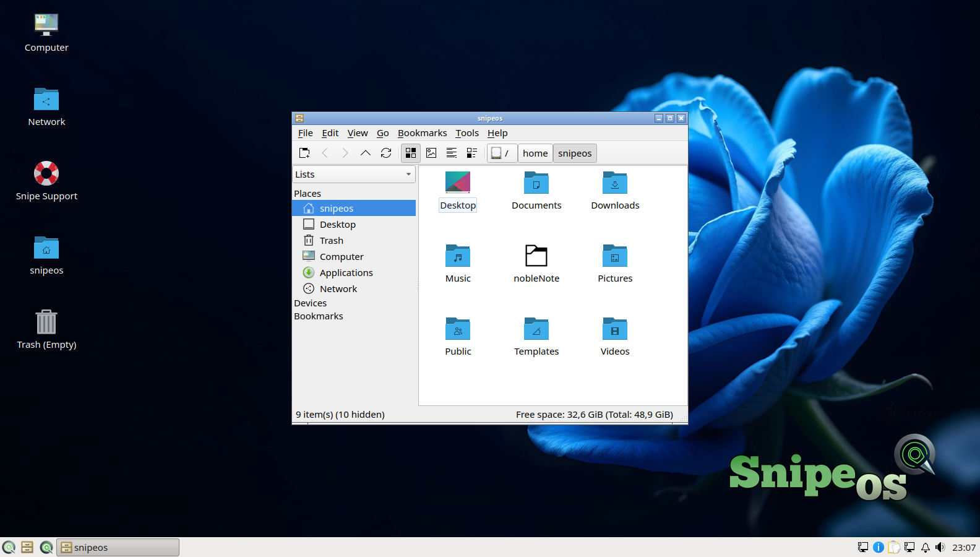Select the Downloads folder icon
The image size is (980, 557).
615,183
